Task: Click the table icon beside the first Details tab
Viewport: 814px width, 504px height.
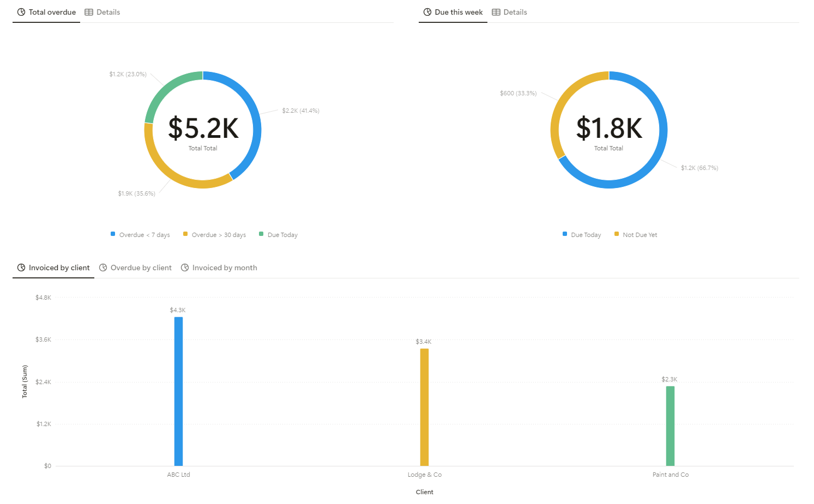Action: 89,12
